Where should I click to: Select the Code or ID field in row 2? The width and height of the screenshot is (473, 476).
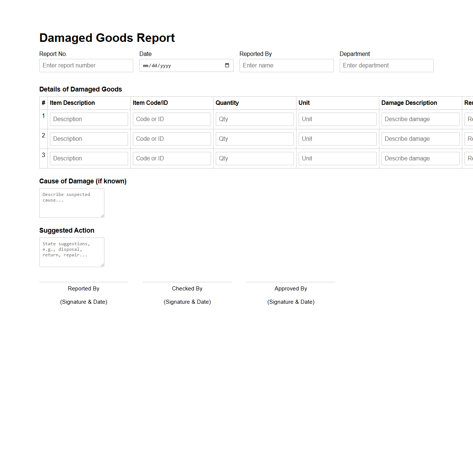171,139
